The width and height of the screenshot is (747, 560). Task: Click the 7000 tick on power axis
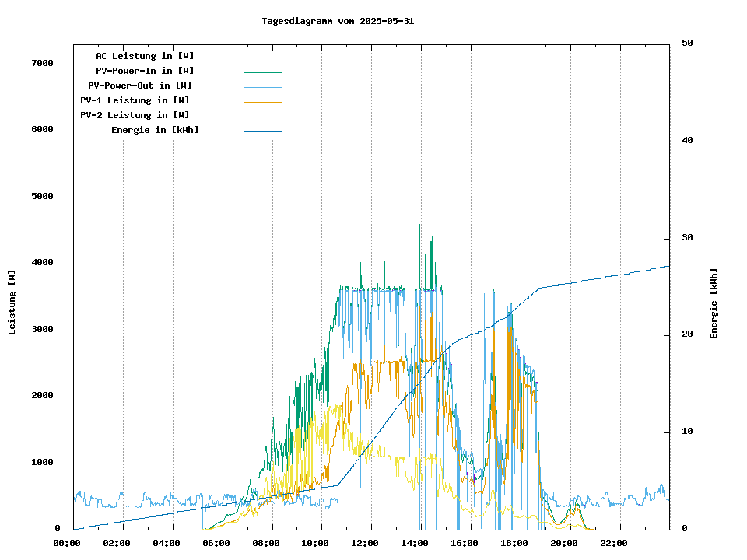click(42, 64)
